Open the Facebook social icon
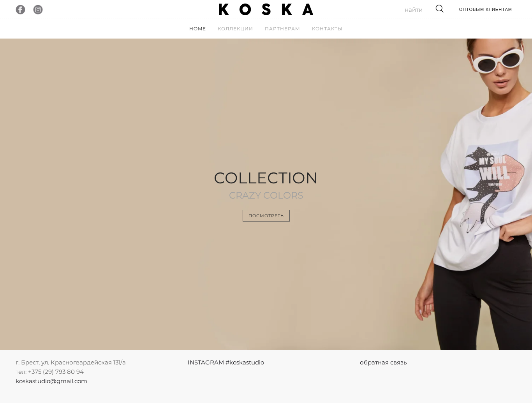Screen dimensions: 532x403 click(x=20, y=9)
